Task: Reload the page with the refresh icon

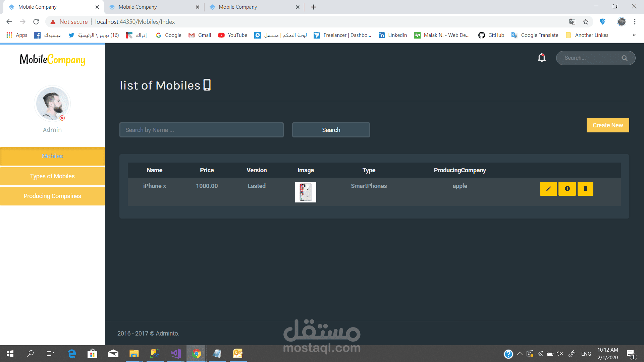Action: click(36, 22)
